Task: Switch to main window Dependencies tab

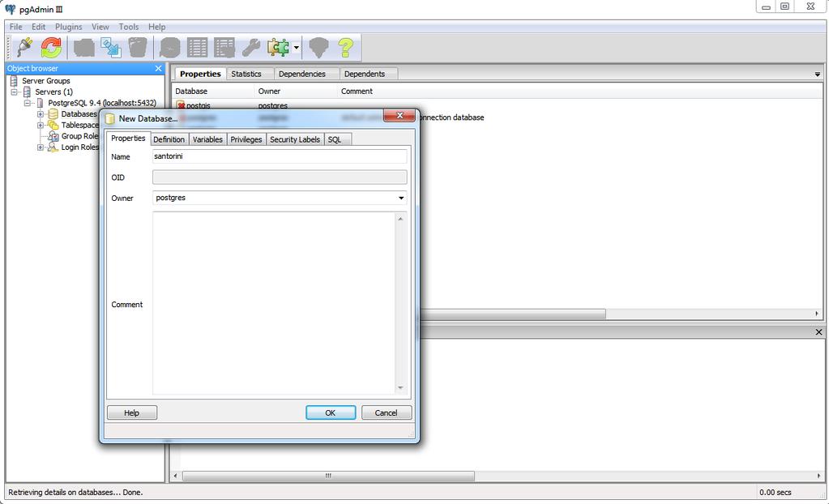Action: pyautogui.click(x=302, y=74)
